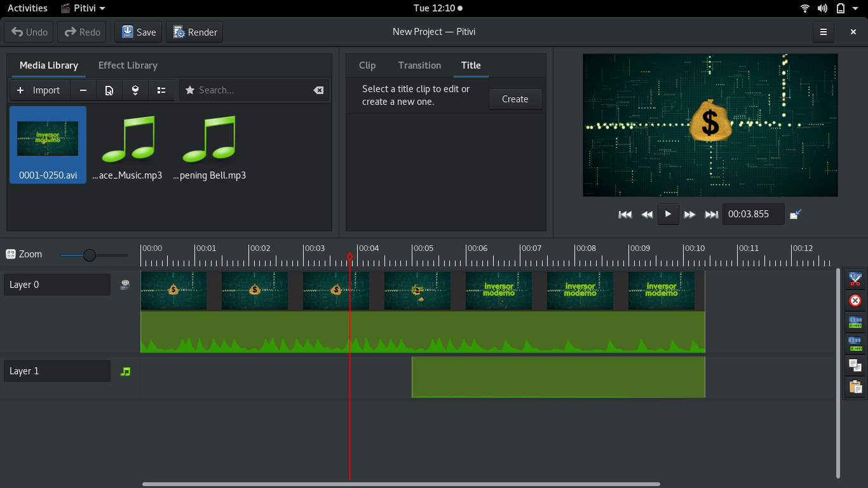
Task: Zoom-fit the timeline icon
Action: [10, 254]
